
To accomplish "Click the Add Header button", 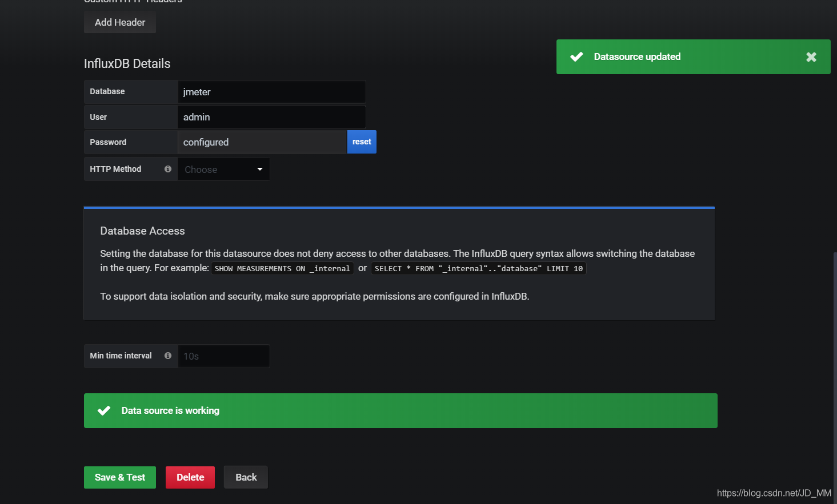I will pos(120,22).
